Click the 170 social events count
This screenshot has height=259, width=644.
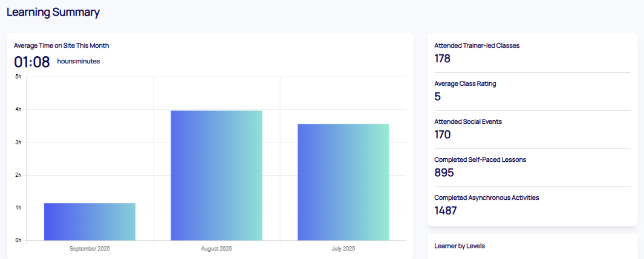(x=443, y=135)
